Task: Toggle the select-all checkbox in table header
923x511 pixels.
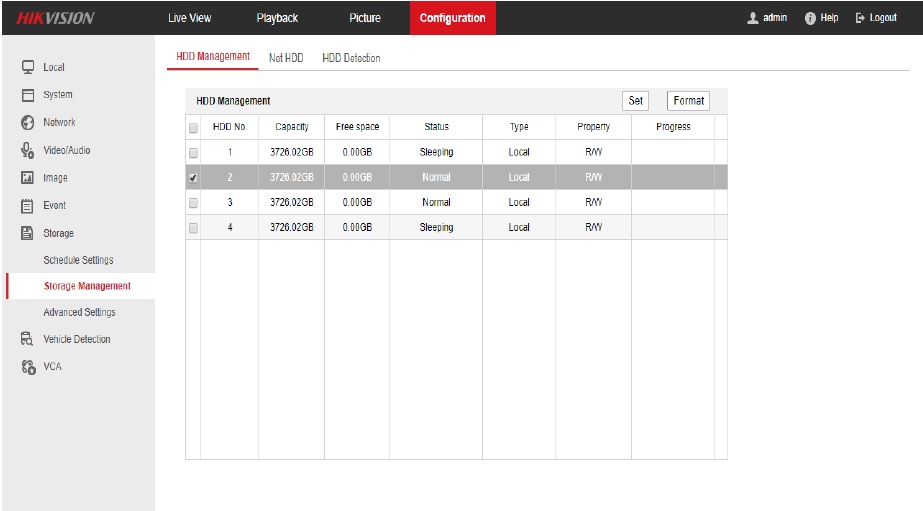Action: [x=193, y=128]
